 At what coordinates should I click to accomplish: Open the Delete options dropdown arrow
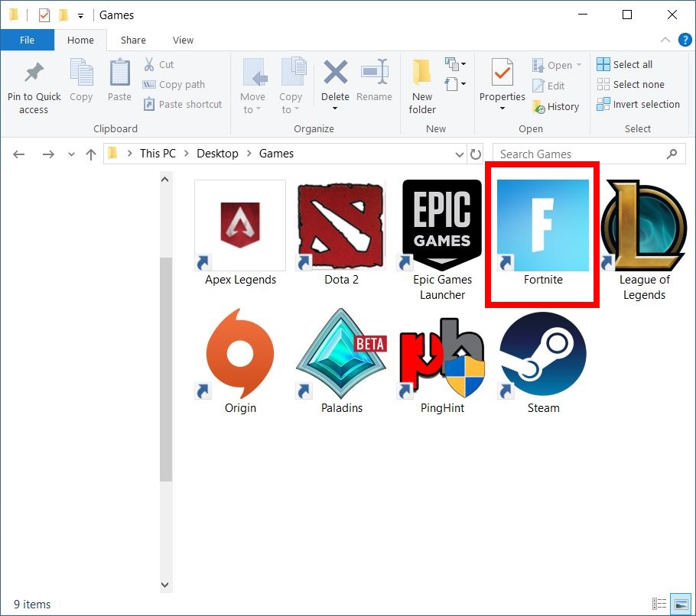(x=335, y=109)
